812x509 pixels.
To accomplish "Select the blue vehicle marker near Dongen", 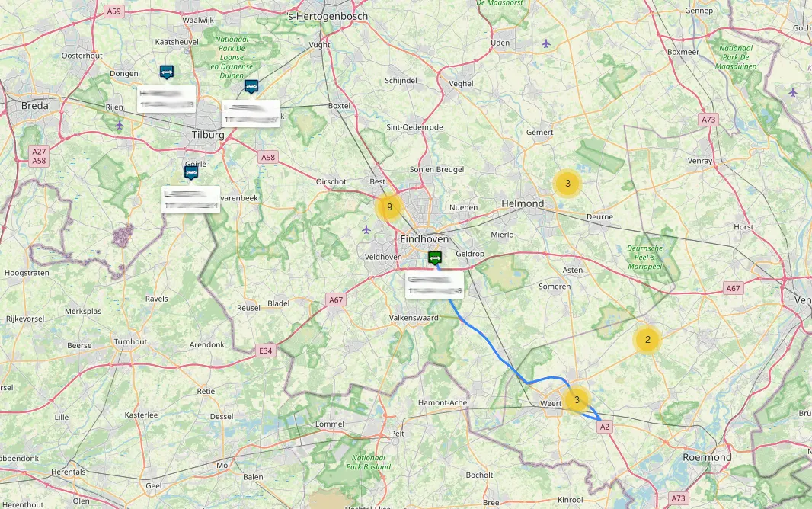I will click(167, 72).
